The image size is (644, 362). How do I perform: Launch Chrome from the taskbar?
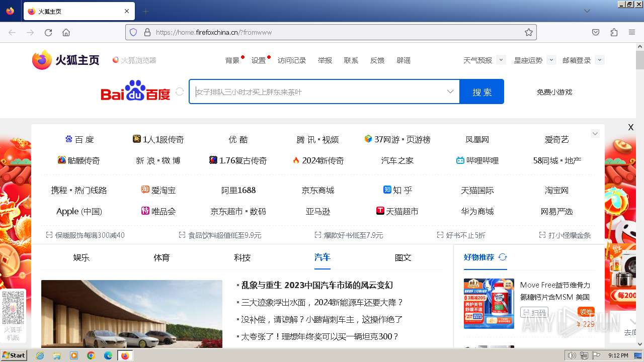pos(91,355)
